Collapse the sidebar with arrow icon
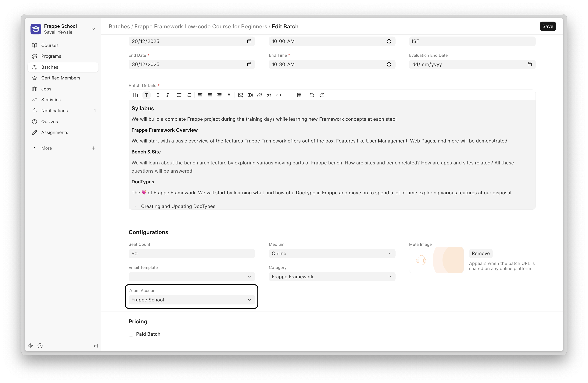 pos(96,346)
